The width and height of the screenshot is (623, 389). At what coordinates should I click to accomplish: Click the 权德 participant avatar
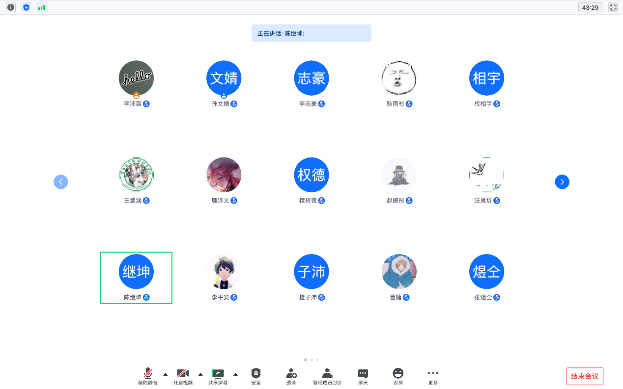pos(311,174)
